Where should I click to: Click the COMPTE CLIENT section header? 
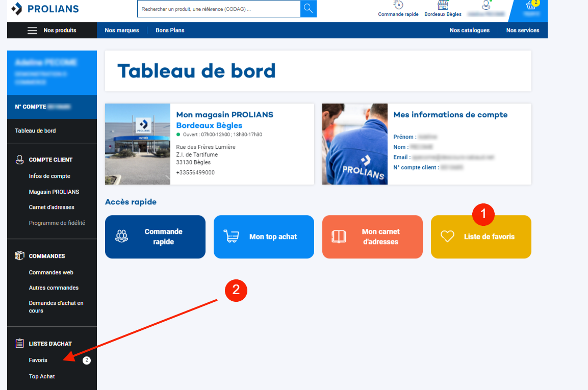(x=50, y=160)
